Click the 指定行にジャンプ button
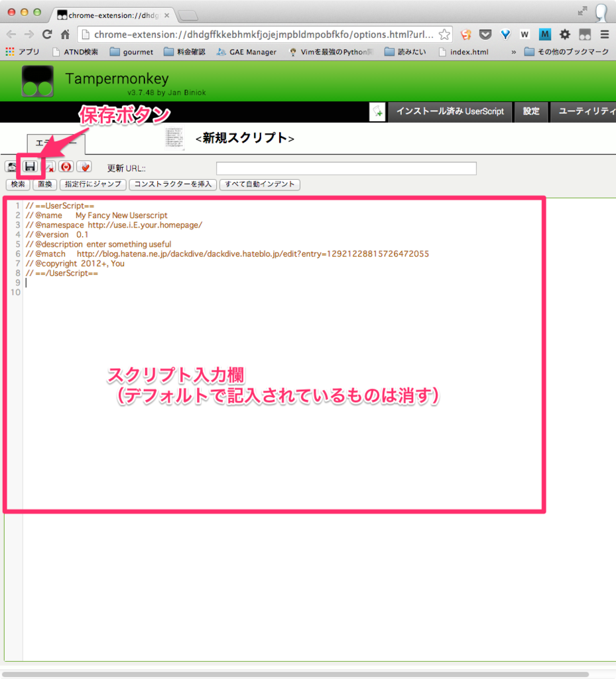The width and height of the screenshot is (616, 679). click(x=93, y=184)
